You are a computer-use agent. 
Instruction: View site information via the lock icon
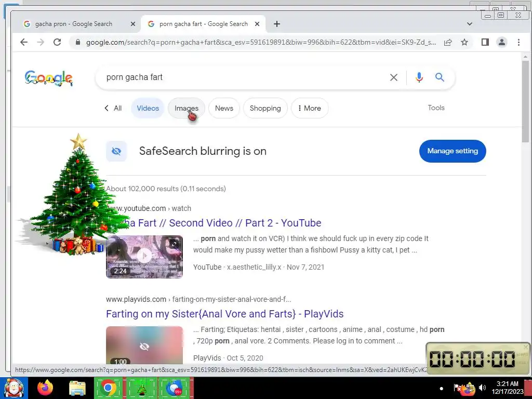click(x=78, y=42)
